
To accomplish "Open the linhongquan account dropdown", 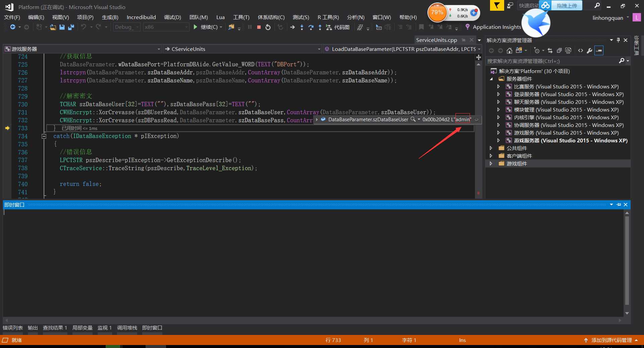I will pyautogui.click(x=611, y=18).
